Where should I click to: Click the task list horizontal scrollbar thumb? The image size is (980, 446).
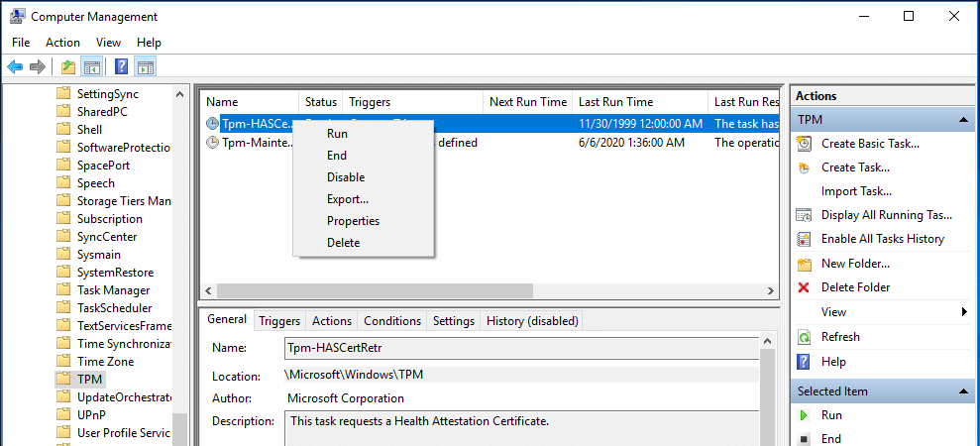point(375,290)
